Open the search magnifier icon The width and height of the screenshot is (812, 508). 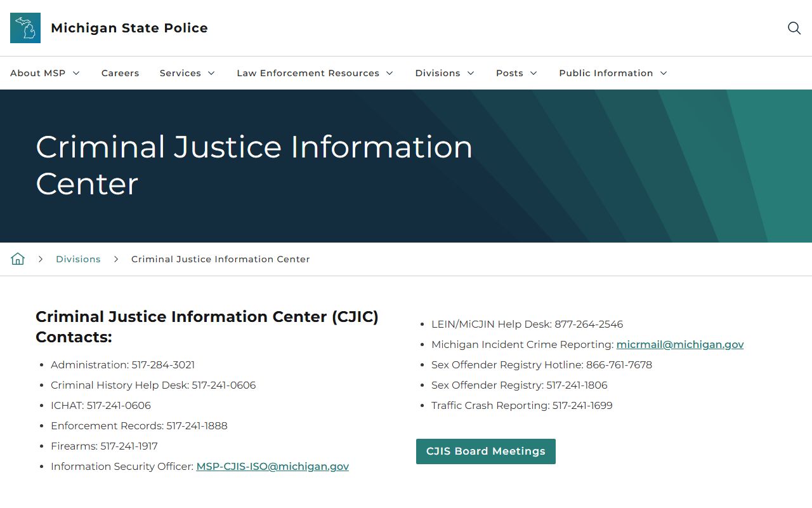[794, 28]
